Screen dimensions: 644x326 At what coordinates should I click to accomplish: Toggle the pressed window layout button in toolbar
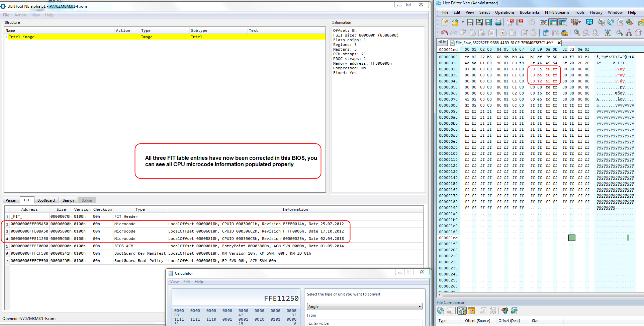tap(553, 22)
